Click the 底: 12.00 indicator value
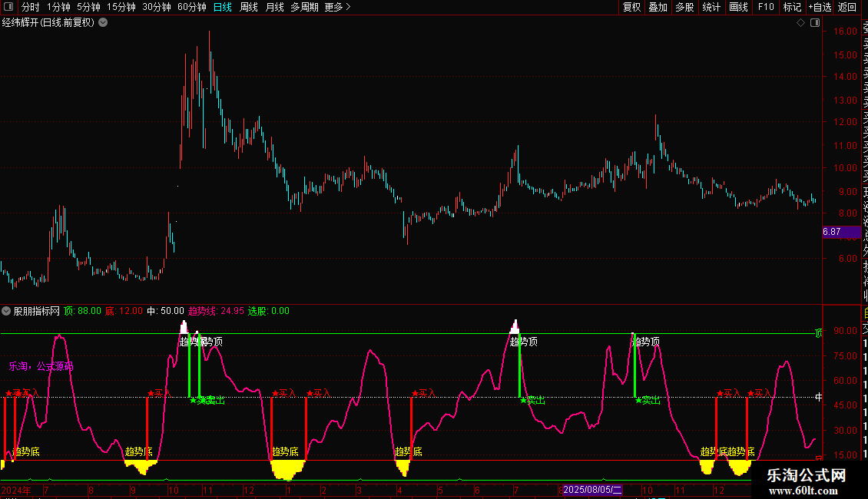Viewport: 868px width, 499px height. pos(124,311)
